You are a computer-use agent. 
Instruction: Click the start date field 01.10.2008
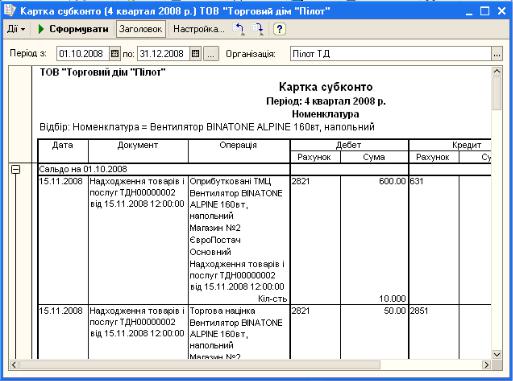click(x=83, y=54)
